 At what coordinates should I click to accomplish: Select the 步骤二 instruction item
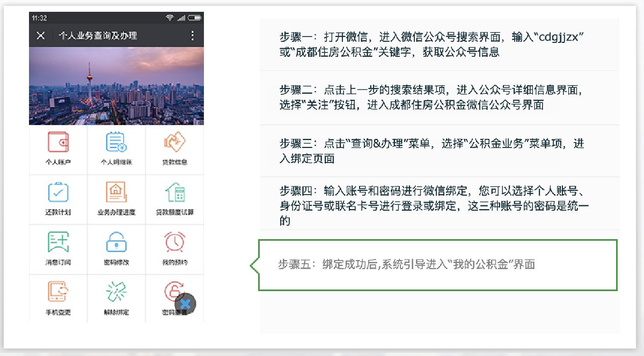tap(440, 98)
